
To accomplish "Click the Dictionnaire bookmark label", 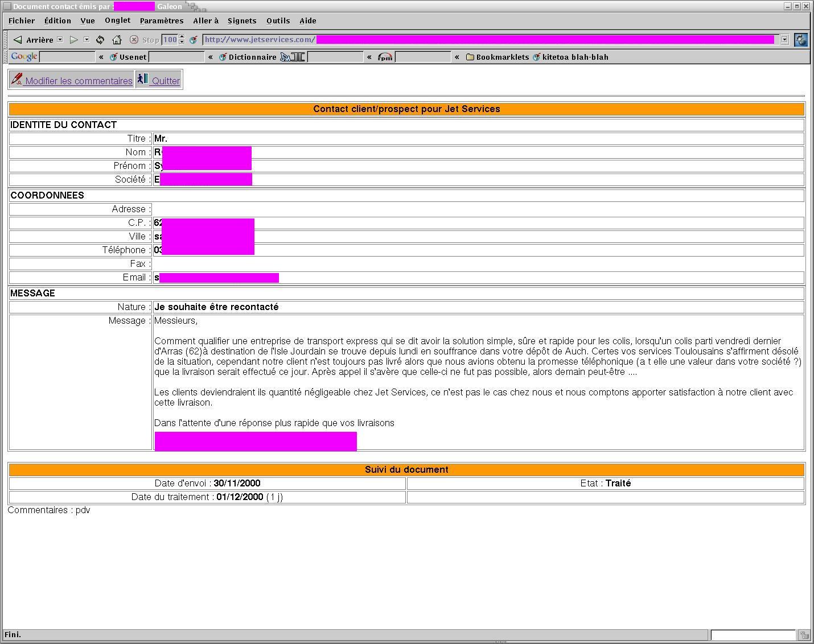I will tap(253, 57).
